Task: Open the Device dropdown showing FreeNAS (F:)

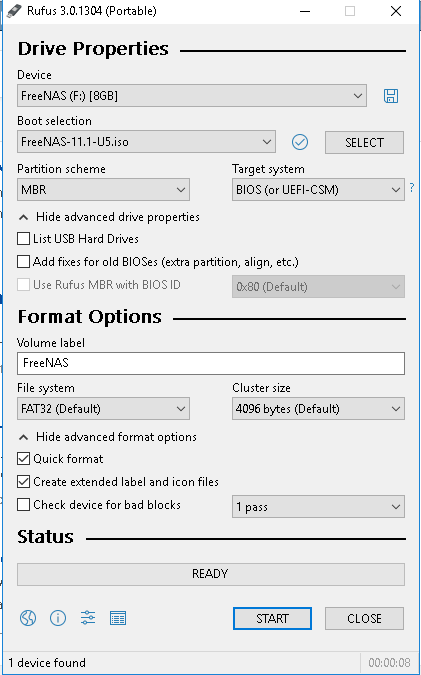Action: click(192, 96)
